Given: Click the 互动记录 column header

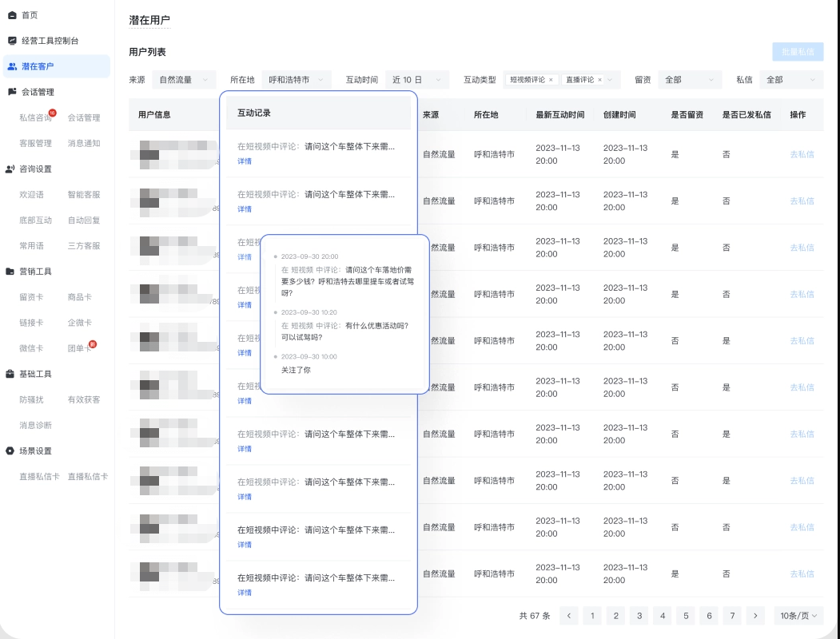Looking at the screenshot, I should (254, 113).
